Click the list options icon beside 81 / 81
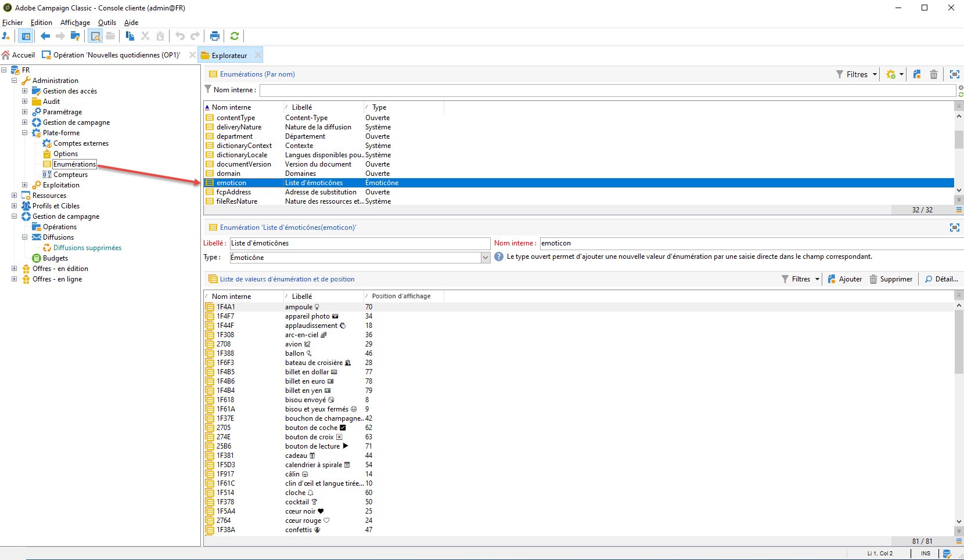This screenshot has height=560, width=964. pos(959,541)
